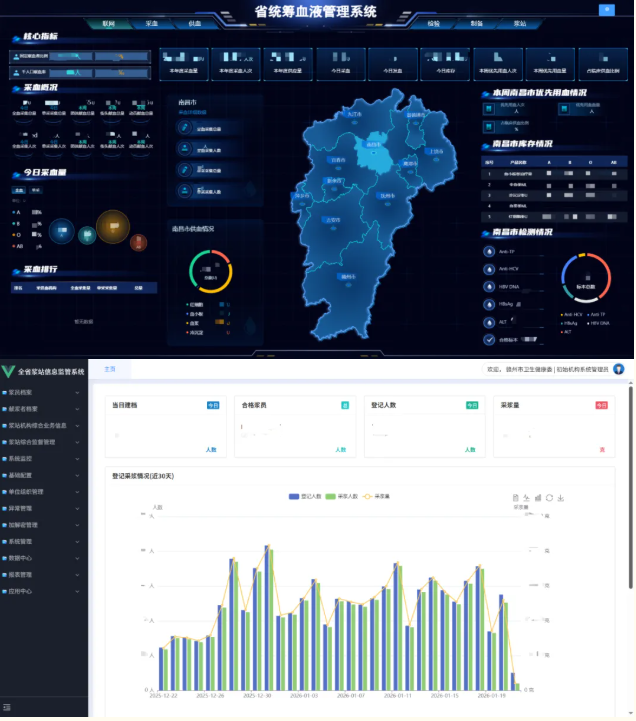Toggle 登记人数 legend series
Image resolution: width=636 pixels, height=721 pixels.
pyautogui.click(x=303, y=496)
